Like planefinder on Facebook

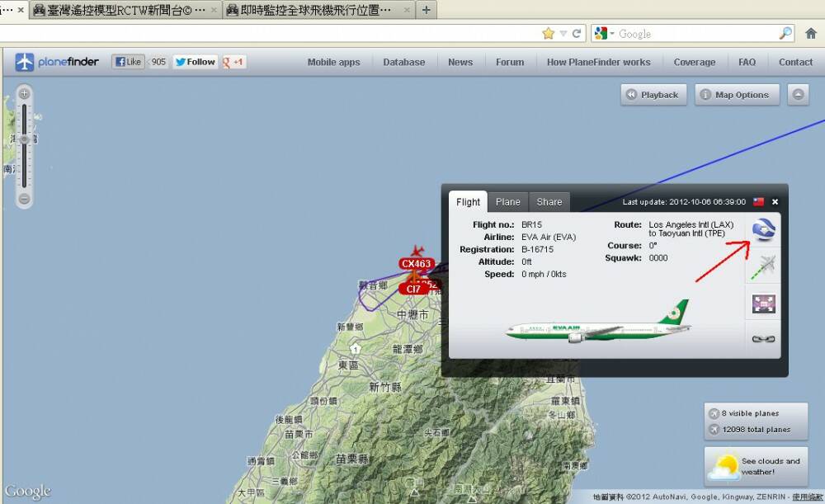tap(128, 62)
